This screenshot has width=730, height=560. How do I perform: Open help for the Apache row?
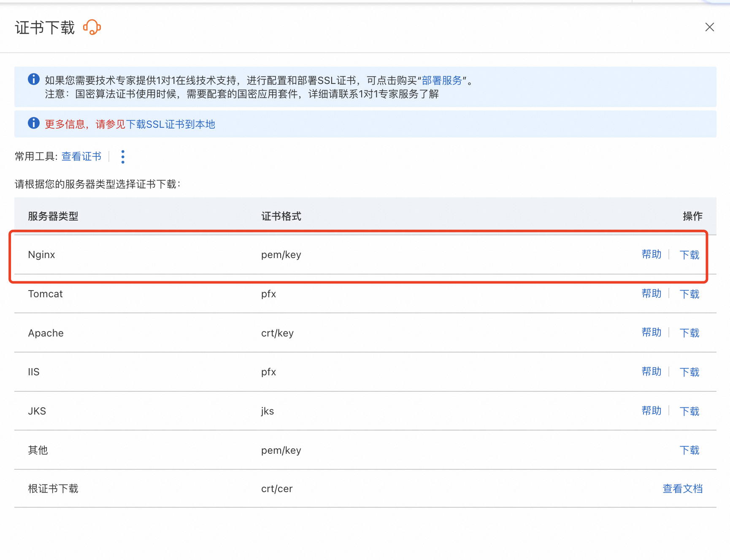(x=652, y=332)
